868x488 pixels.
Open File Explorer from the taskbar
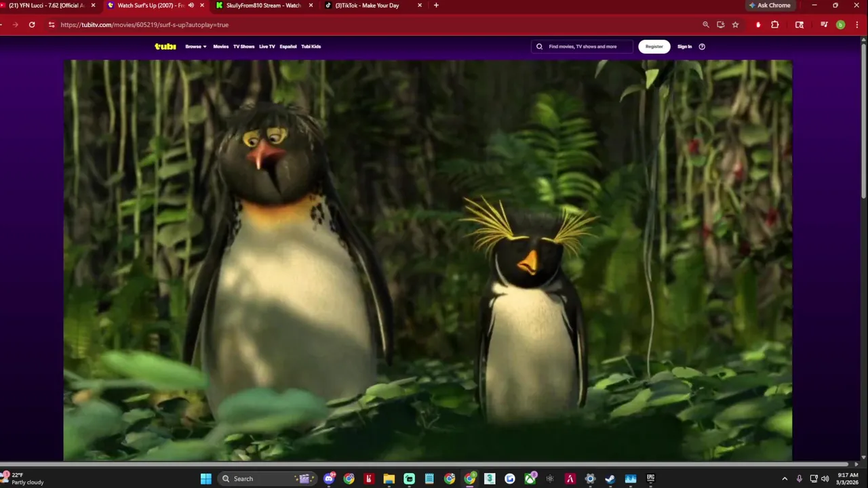point(389,479)
